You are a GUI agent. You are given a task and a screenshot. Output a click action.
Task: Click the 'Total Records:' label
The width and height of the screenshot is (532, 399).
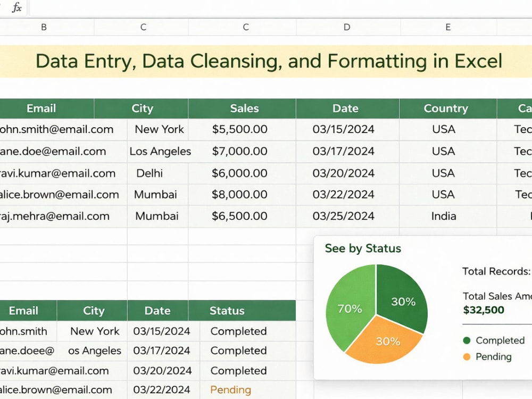[x=496, y=271]
